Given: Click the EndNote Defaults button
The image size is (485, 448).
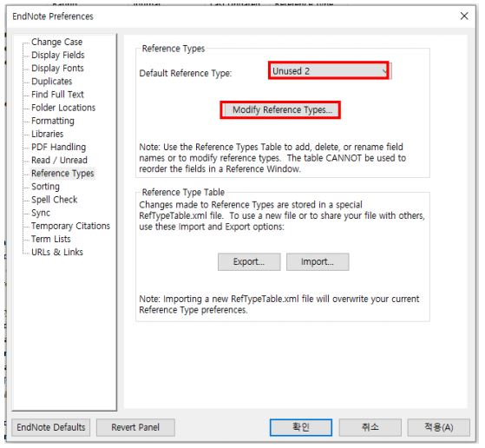Looking at the screenshot, I should point(51,427).
